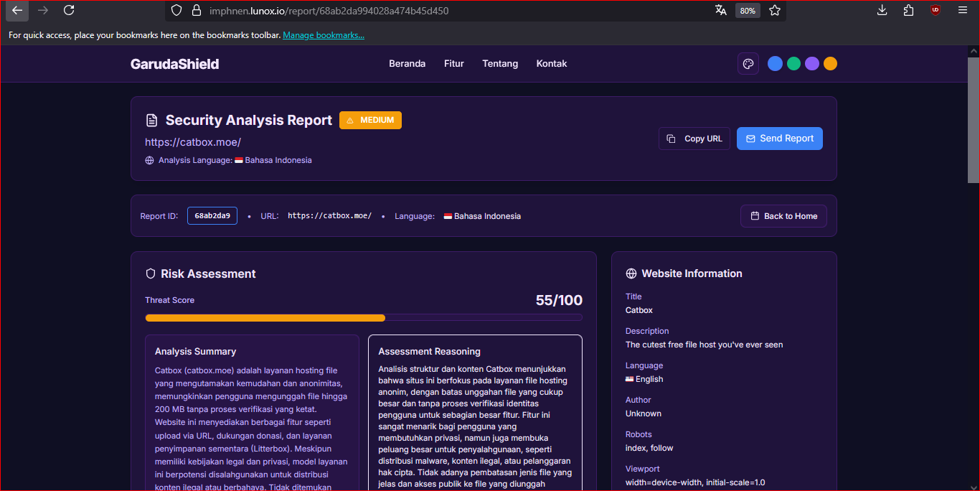Go back with the browser back arrow
The width and height of the screenshot is (980, 491).
17,10
